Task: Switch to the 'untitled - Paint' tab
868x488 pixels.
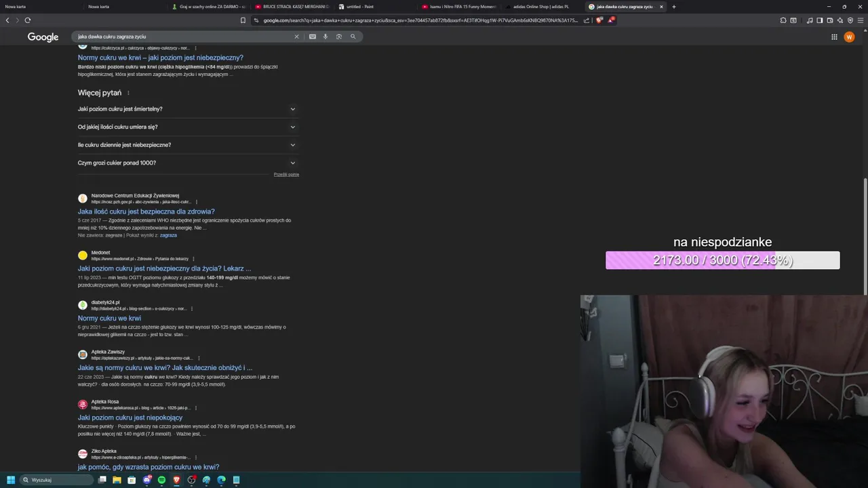Action: pyautogui.click(x=375, y=7)
